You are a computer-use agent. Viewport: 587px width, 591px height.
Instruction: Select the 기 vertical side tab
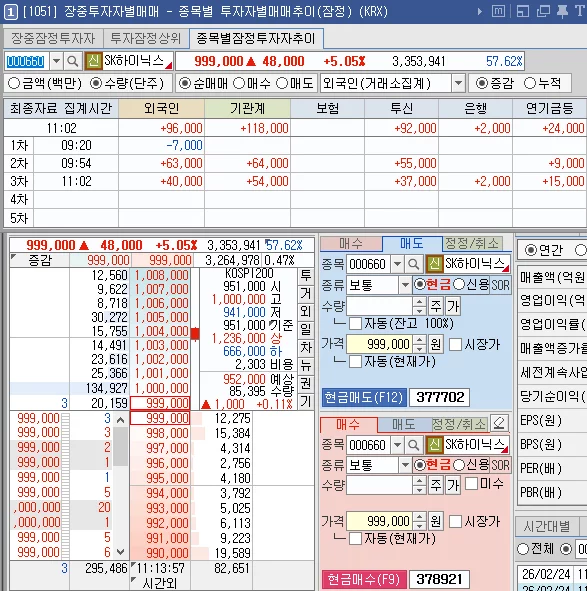[x=305, y=401]
